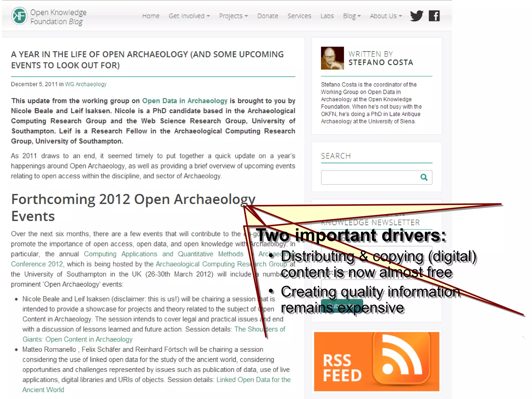Click the Open Knowledge Foundation logo
The width and height of the screenshot is (532, 399).
[19, 16]
